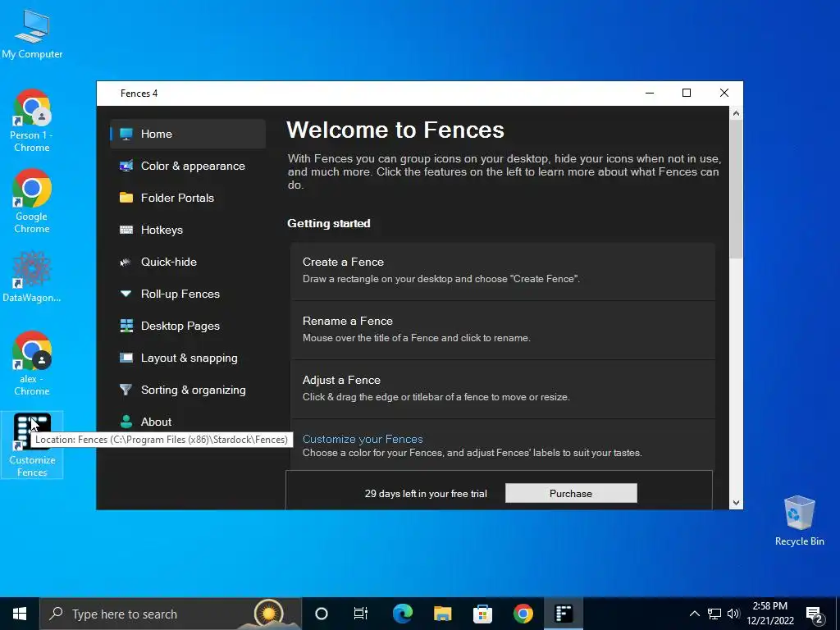Click the Rename a Fence card

click(503, 330)
